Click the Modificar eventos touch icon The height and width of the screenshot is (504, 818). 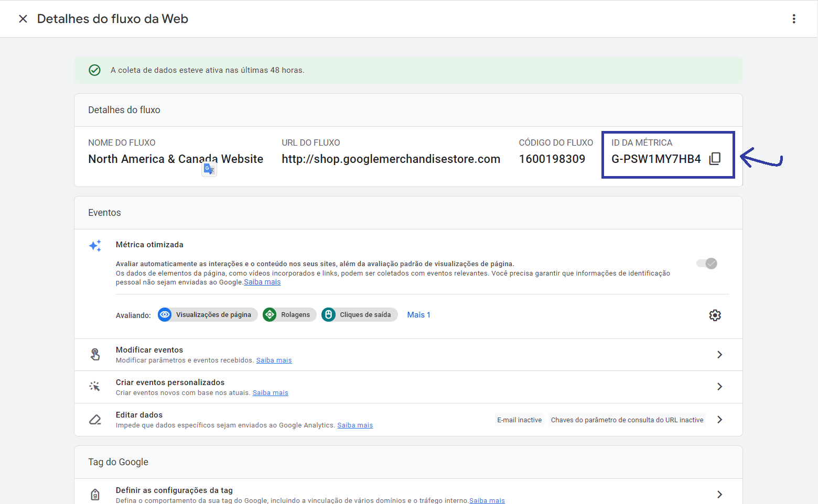[x=95, y=355]
